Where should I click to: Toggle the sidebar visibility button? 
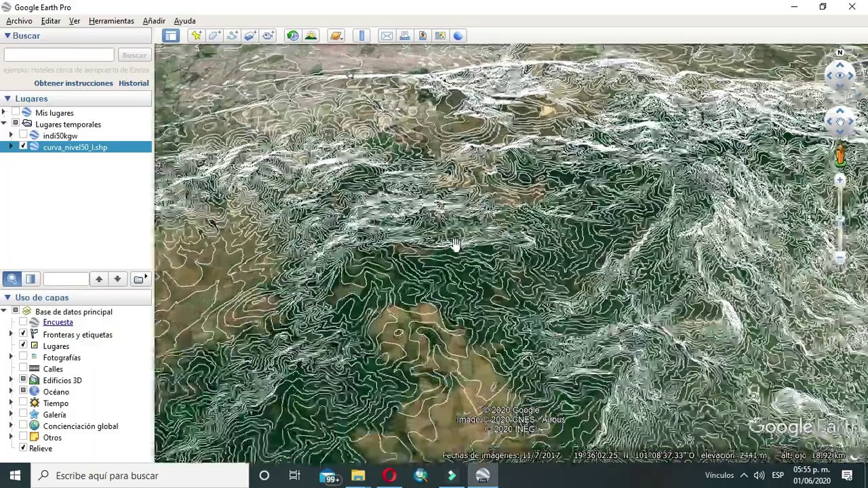[x=171, y=36]
